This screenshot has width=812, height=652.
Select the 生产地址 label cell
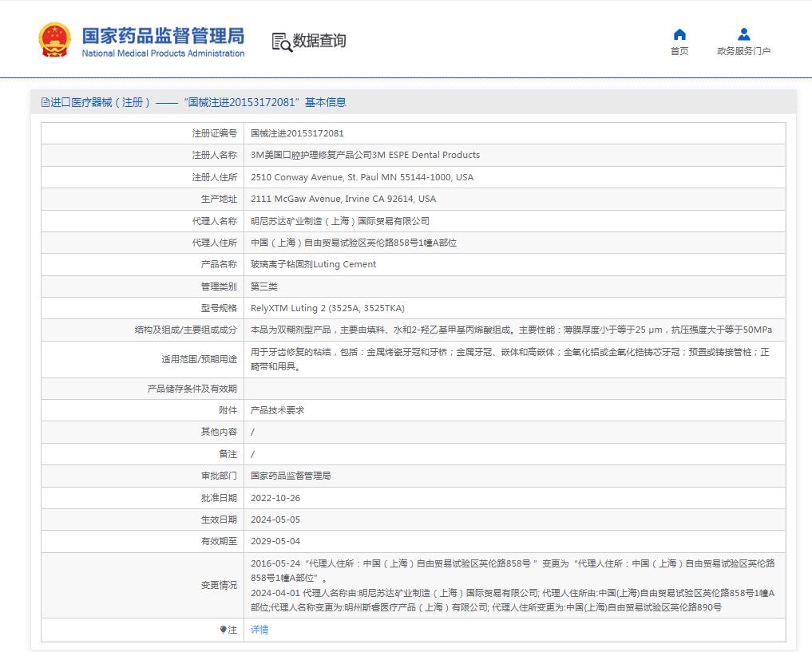142,200
